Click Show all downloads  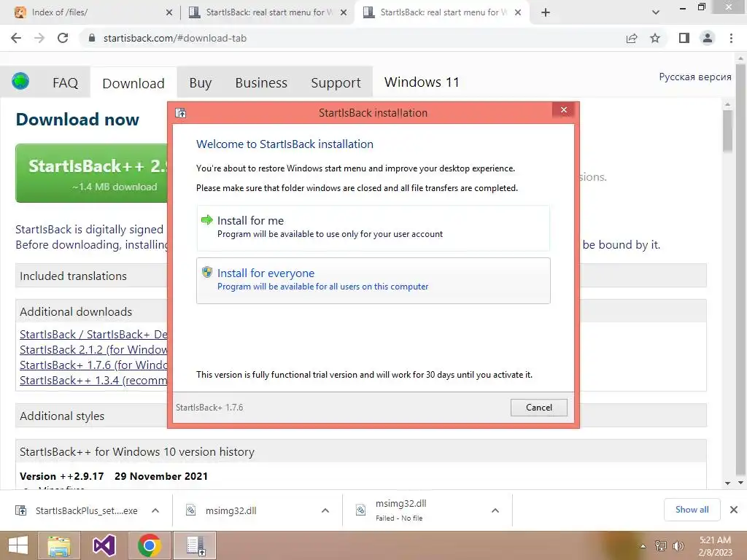coord(692,510)
